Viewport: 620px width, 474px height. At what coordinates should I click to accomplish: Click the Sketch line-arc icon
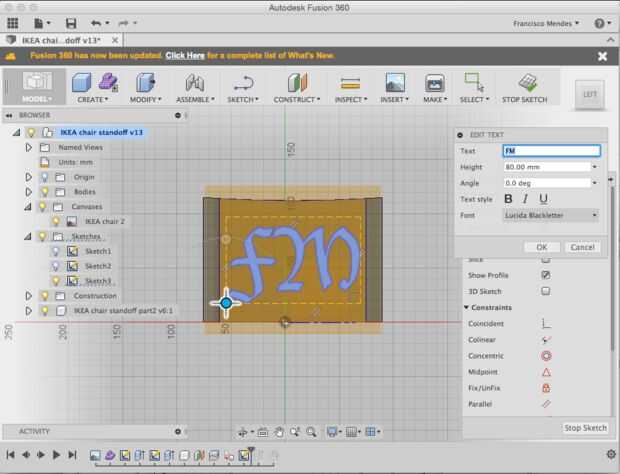click(x=243, y=83)
